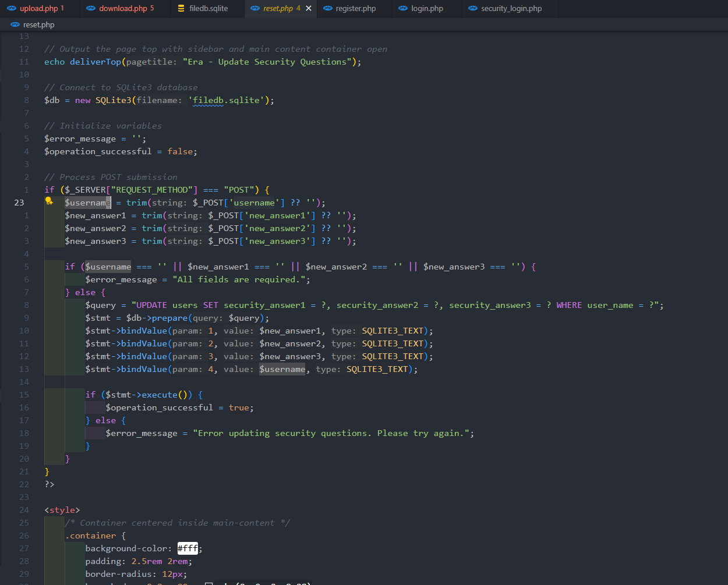This screenshot has height=585, width=728.
Task: Click bindValue call binding $username
Action: tap(252, 369)
